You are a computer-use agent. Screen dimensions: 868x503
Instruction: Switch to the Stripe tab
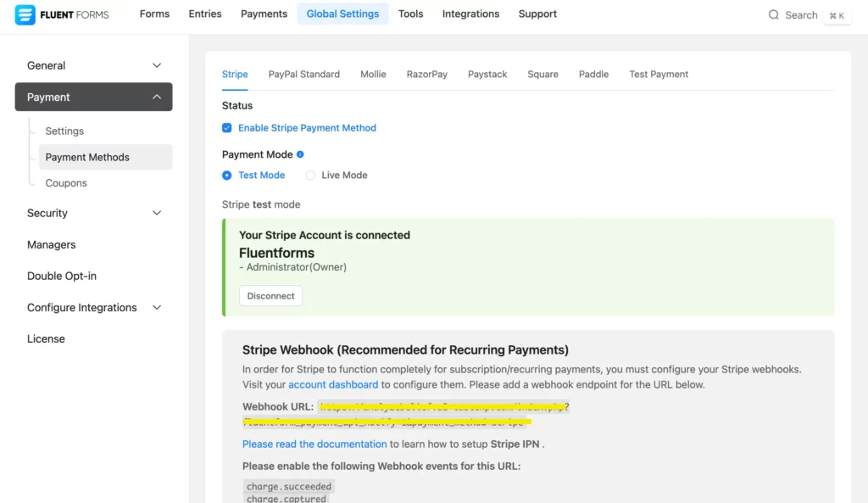[235, 75]
